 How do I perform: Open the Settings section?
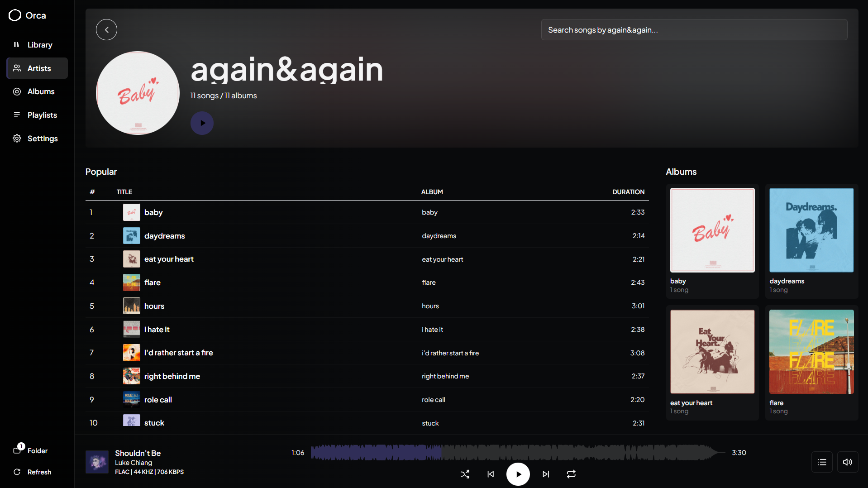37,139
